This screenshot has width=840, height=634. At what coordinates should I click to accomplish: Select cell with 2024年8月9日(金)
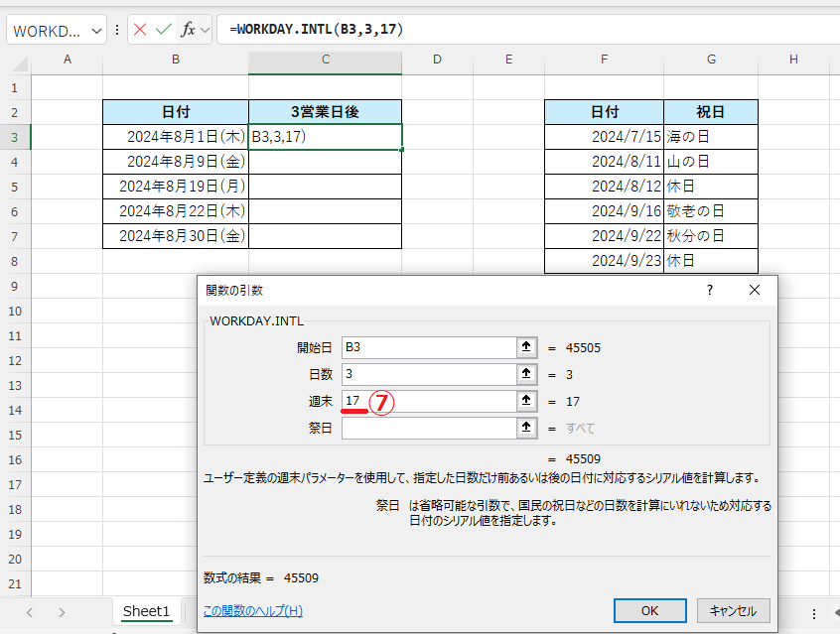tap(176, 162)
